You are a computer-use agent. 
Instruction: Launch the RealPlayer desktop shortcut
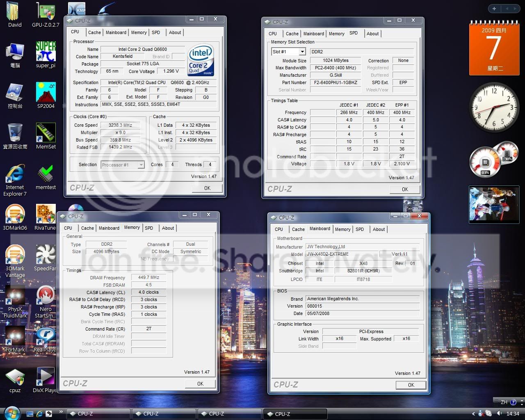click(46, 340)
